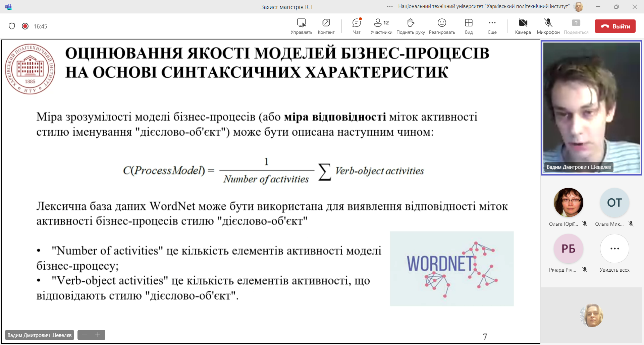The width and height of the screenshot is (644, 345).
Task: Show the Участники participants list
Action: 381,26
